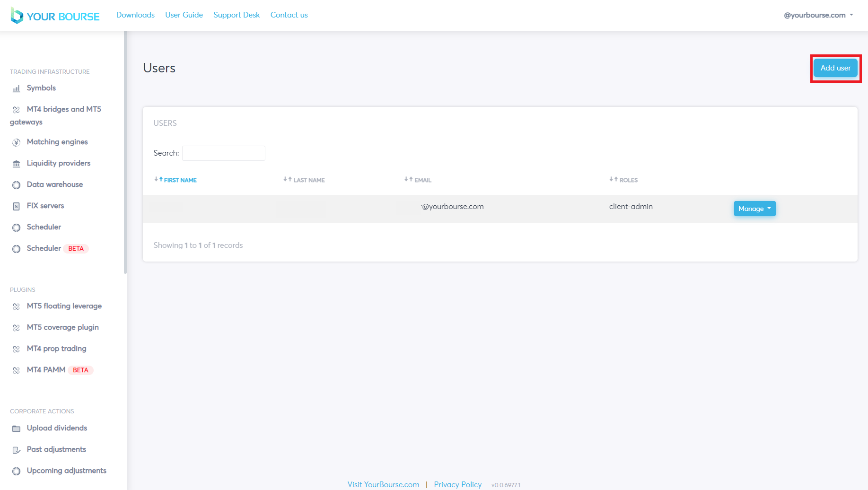Go to Upcoming adjustments label
Image resolution: width=868 pixels, height=490 pixels.
[x=67, y=471]
